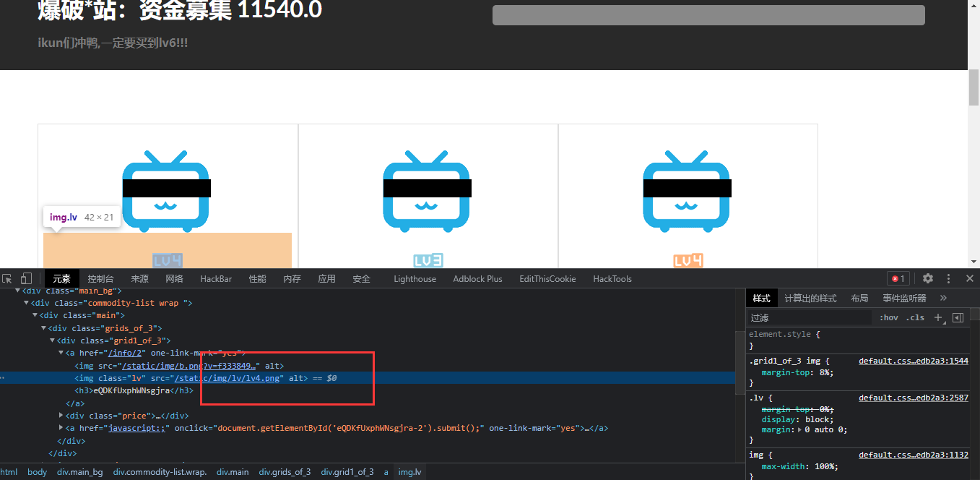This screenshot has width=980, height=480.
Task: Select the 样式 styles pane tab
Action: [762, 298]
